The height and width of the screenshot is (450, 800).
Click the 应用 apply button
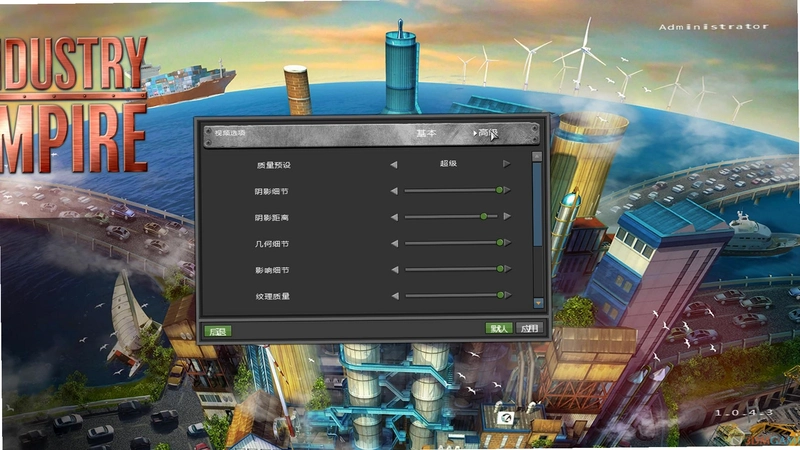point(529,328)
